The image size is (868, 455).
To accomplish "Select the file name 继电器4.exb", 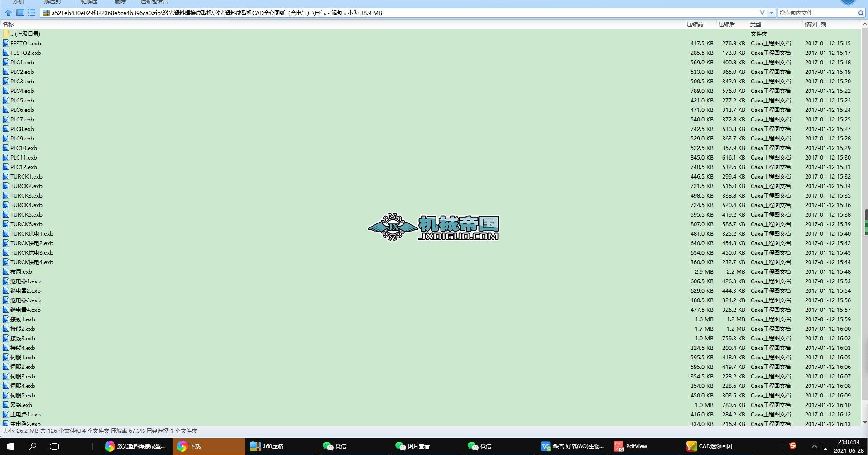I will (x=25, y=310).
